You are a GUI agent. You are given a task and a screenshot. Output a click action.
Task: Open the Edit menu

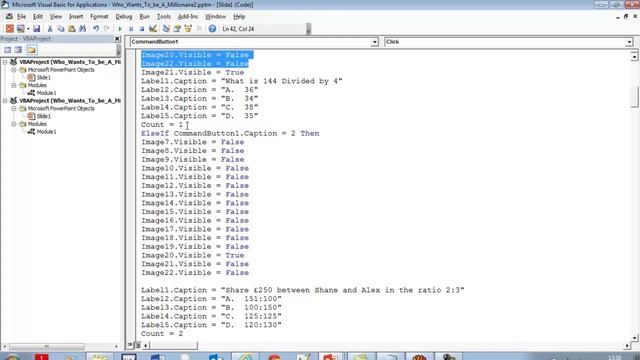point(38,17)
